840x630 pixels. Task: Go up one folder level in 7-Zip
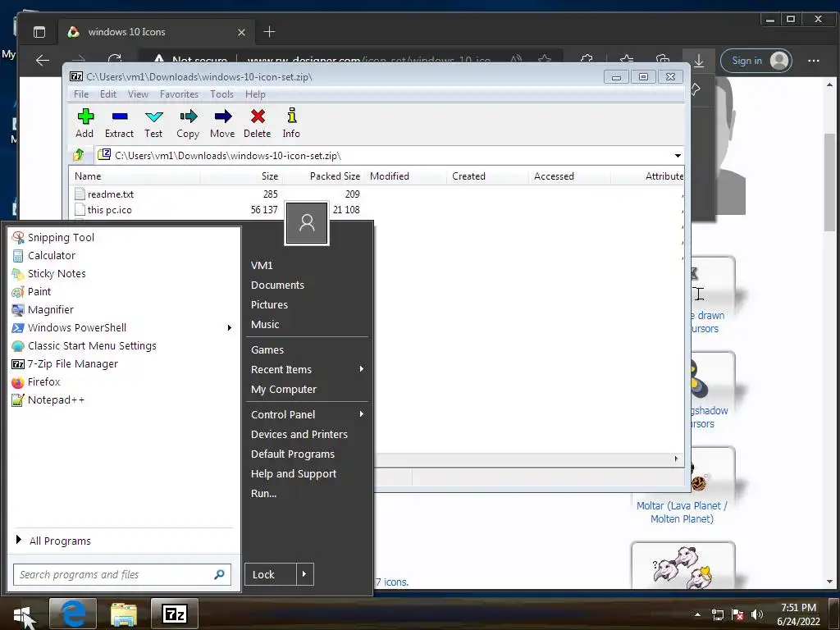tap(79, 155)
